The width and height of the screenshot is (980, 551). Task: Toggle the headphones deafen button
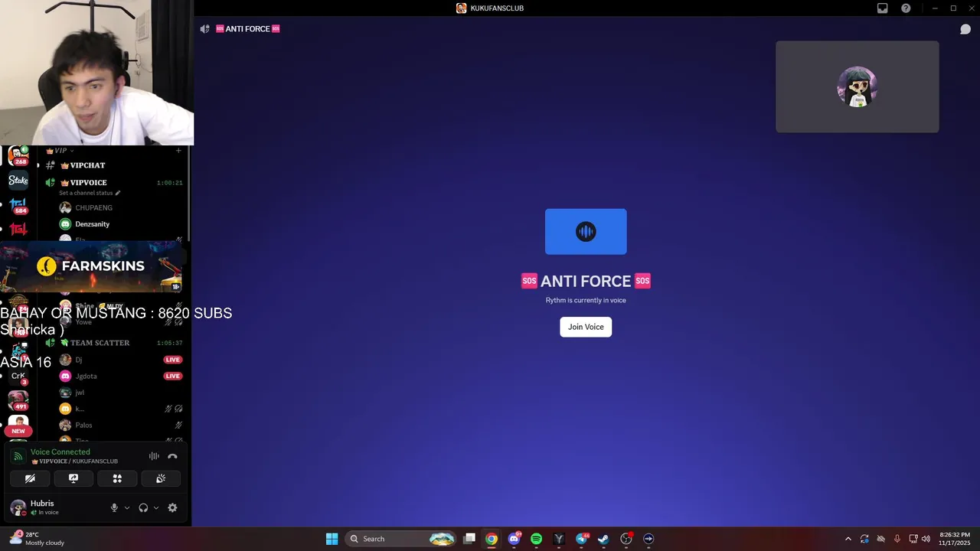click(143, 507)
